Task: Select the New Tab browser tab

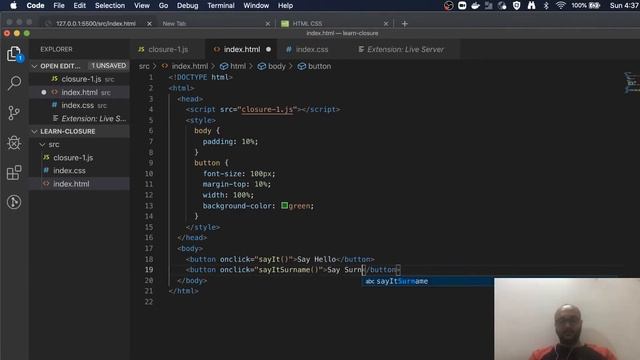Action: coord(174,24)
